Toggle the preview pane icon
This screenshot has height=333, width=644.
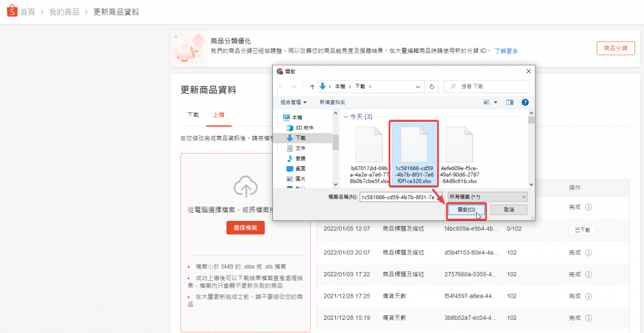(510, 102)
